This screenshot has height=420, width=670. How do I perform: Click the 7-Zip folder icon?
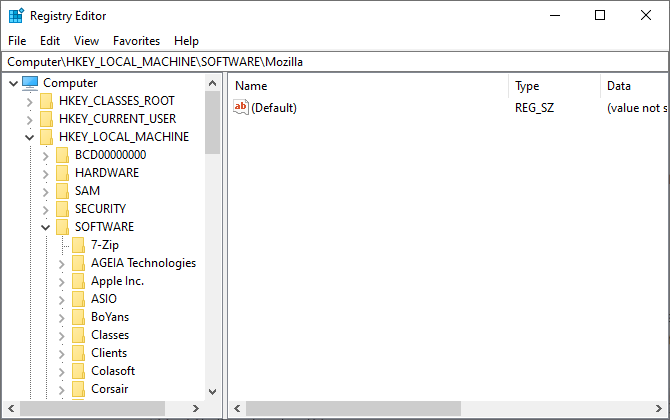(x=79, y=245)
